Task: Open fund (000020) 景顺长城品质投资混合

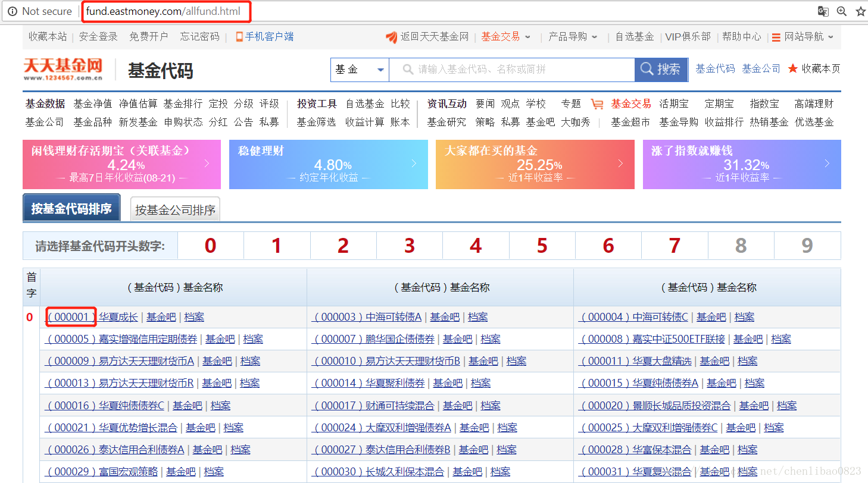Action: tap(655, 406)
